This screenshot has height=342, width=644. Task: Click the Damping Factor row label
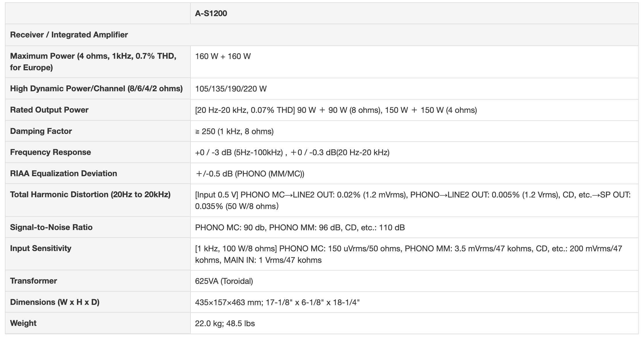(x=41, y=131)
